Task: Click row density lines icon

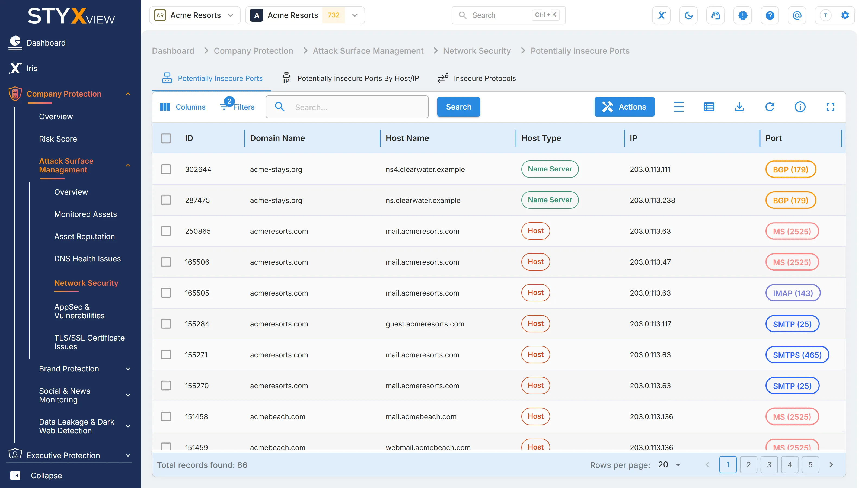Action: tap(678, 107)
